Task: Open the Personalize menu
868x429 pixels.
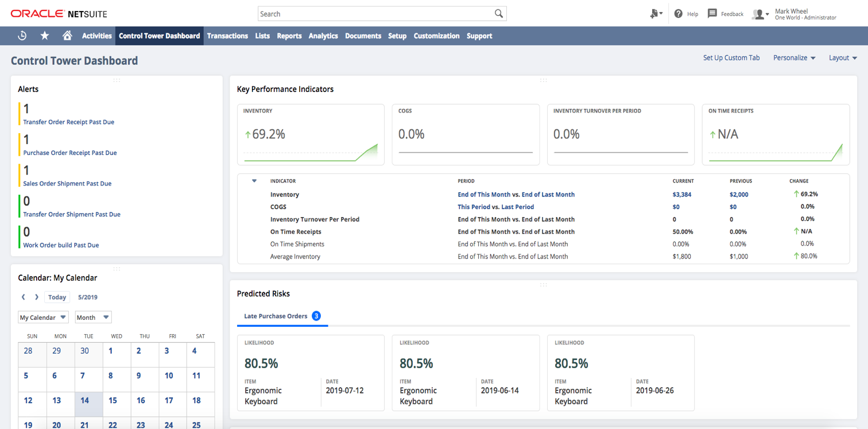Action: pos(794,57)
